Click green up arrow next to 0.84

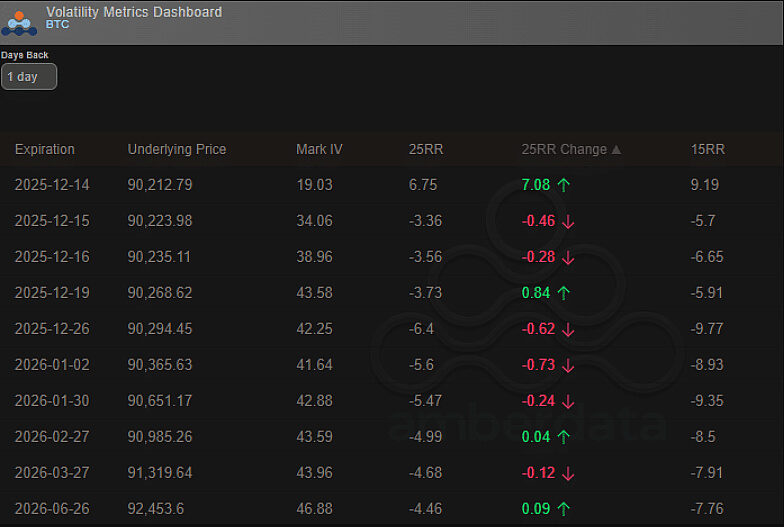click(x=564, y=293)
